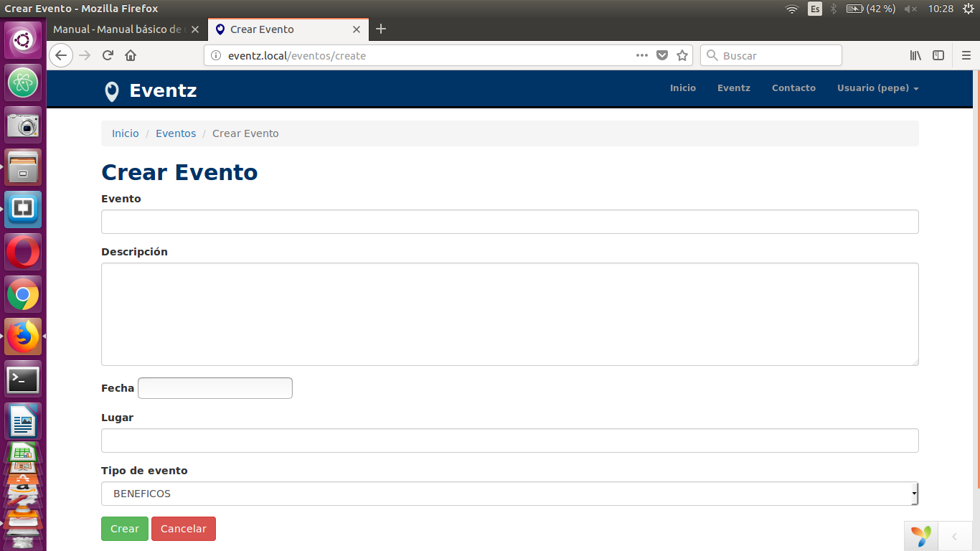Click the Firefox forward arrow button
The image size is (980, 551).
tap(85, 55)
